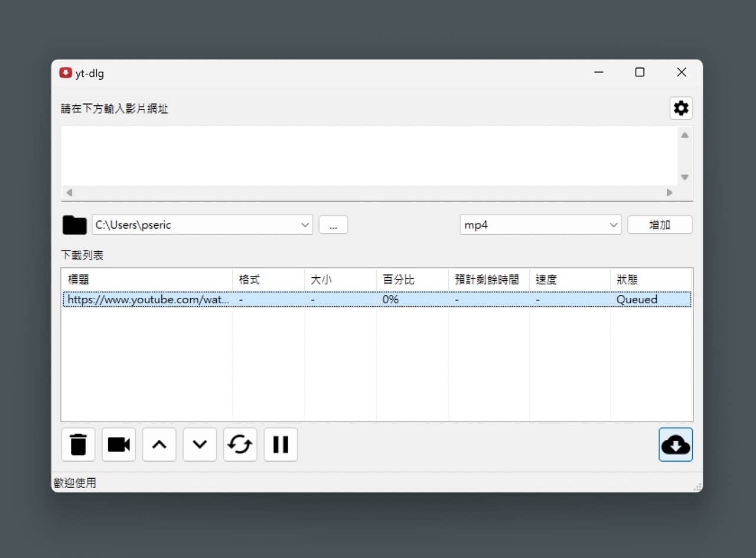Select the youtube.com/wat... download row
Image resolution: width=756 pixels, height=558 pixels.
point(377,300)
